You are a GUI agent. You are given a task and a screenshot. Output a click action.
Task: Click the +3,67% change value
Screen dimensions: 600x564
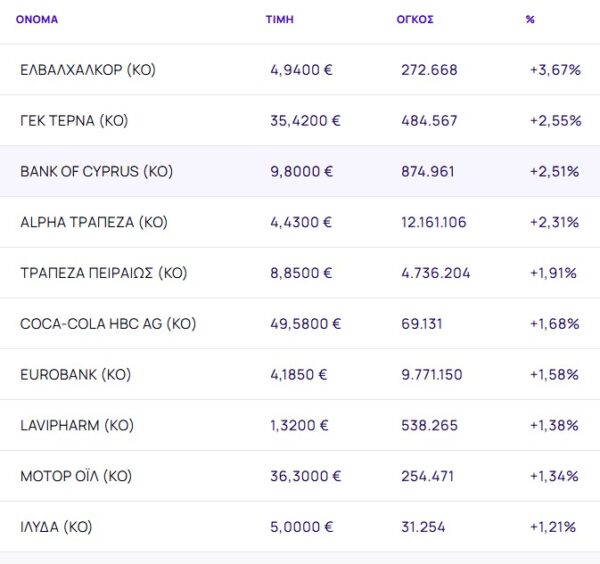[555, 70]
